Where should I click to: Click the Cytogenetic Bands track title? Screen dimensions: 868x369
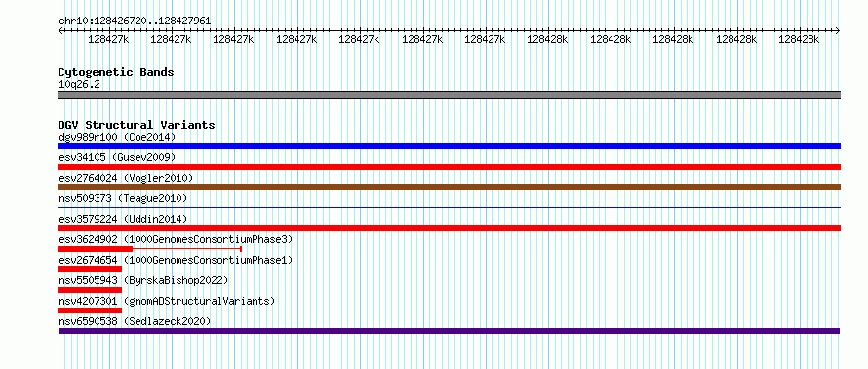click(x=116, y=72)
